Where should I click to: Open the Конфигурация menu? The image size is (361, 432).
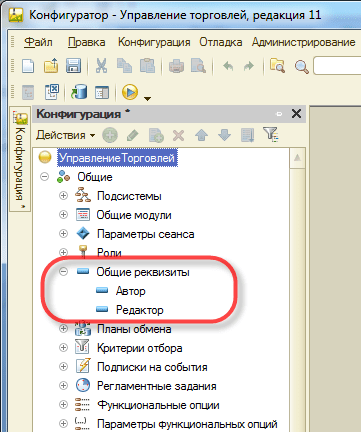coord(154,42)
